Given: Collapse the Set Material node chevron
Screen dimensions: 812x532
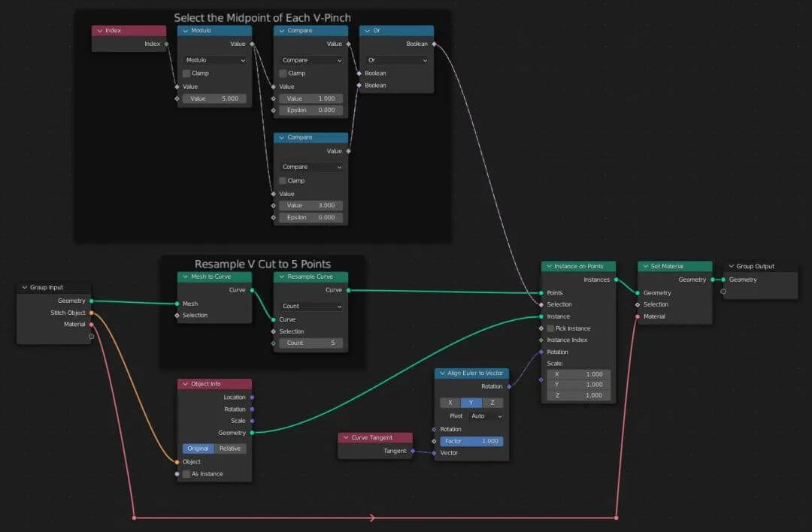Looking at the screenshot, I should pos(645,267).
